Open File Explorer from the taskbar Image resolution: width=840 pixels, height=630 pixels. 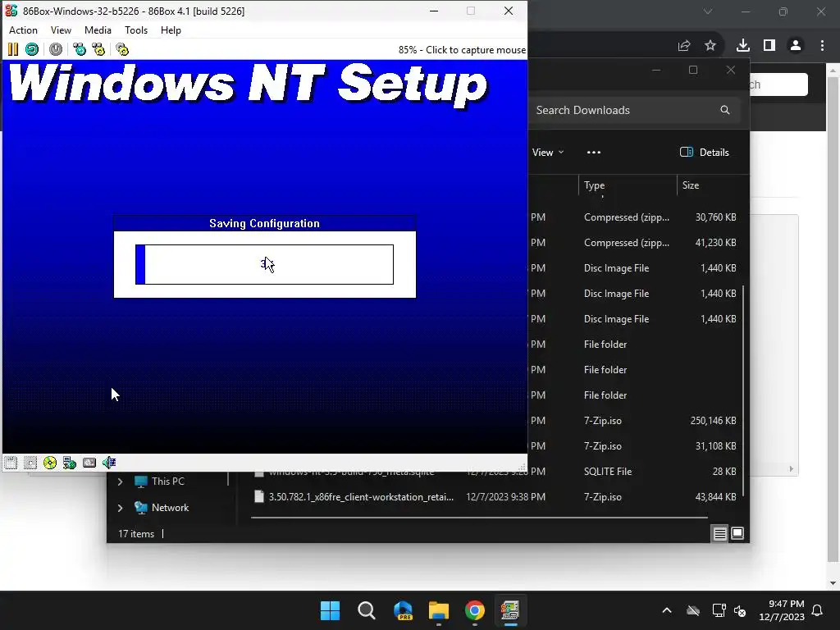pos(439,610)
